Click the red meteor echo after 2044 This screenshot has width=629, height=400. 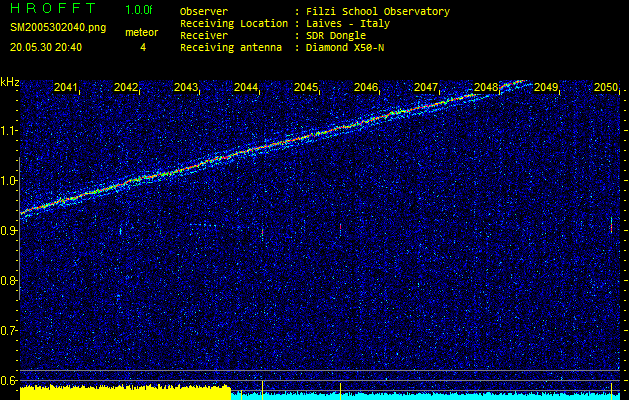click(x=262, y=233)
